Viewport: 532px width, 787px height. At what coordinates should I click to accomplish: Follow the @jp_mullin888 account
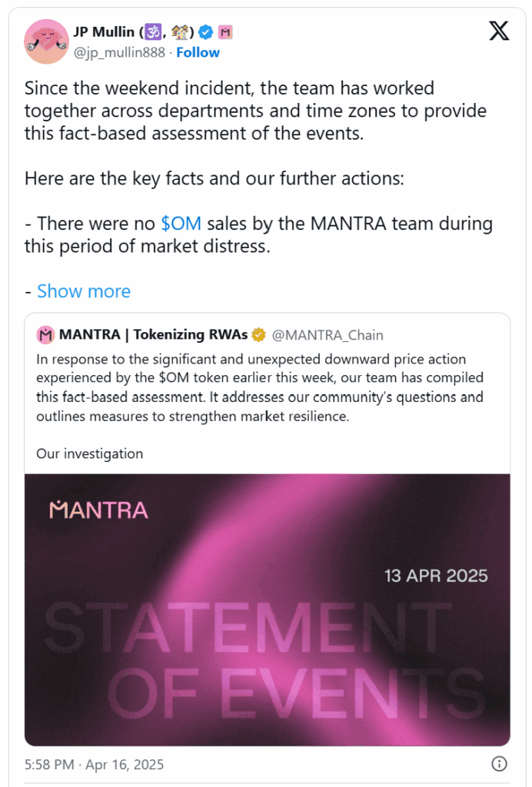pos(198,52)
